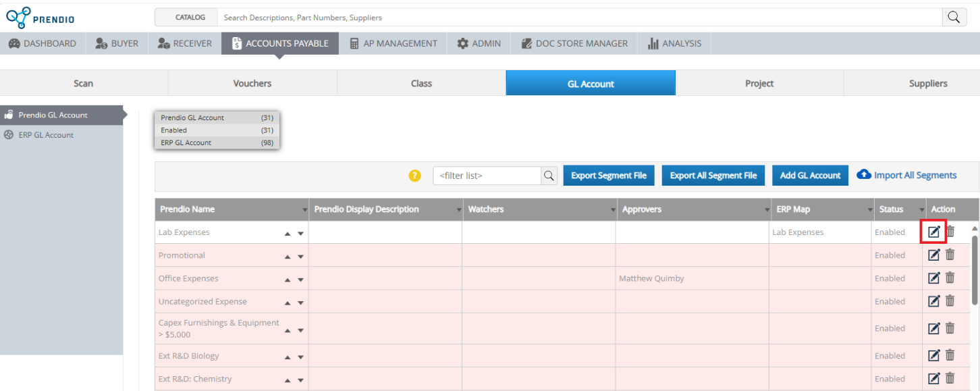Viewport: 980px width, 391px height.
Task: Click the Export Segment File button
Action: [x=608, y=175]
